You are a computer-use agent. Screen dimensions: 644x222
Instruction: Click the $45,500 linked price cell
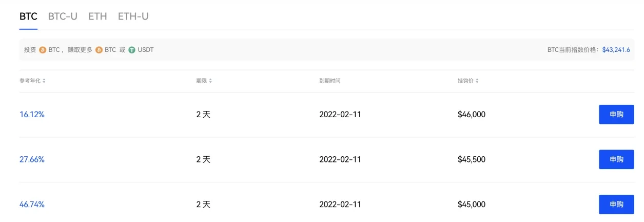click(472, 159)
